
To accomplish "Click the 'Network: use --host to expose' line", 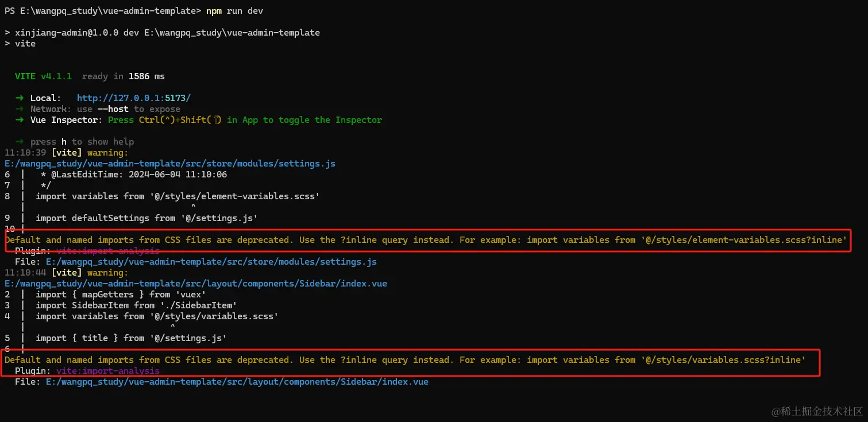I will [x=98, y=109].
